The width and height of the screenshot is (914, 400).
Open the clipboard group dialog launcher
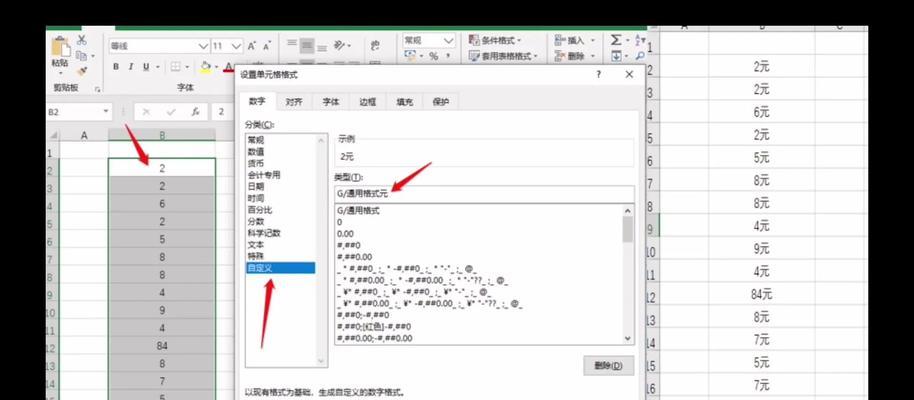(x=97, y=89)
